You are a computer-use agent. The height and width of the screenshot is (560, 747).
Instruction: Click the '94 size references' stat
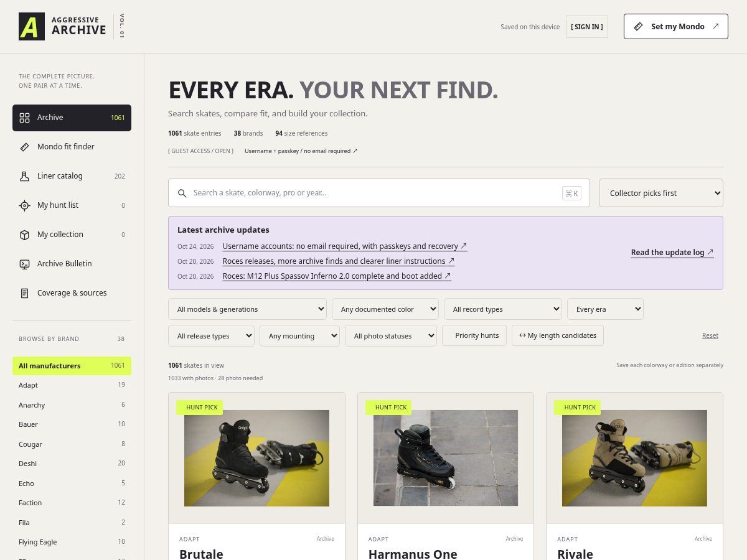pos(301,133)
